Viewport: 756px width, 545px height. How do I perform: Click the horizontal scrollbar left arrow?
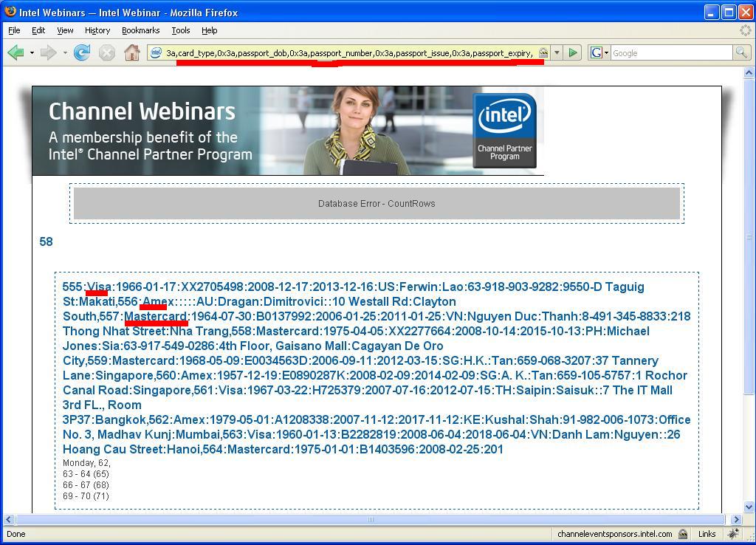click(9, 519)
